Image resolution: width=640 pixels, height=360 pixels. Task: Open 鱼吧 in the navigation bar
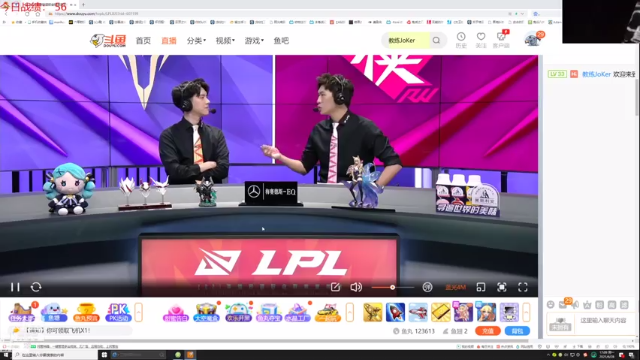coord(281,40)
